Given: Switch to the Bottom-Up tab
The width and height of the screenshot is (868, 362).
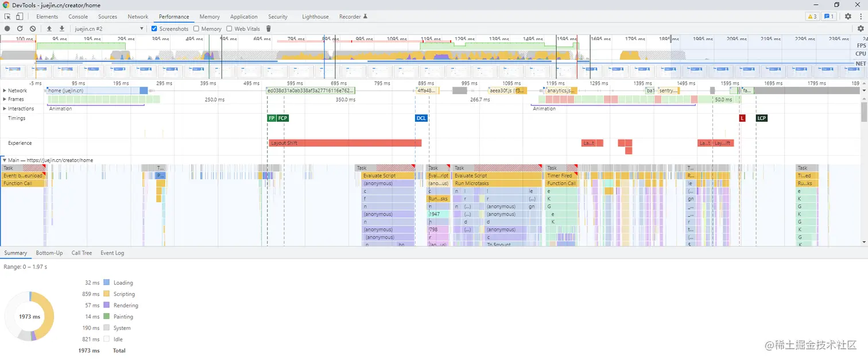Looking at the screenshot, I should click(x=49, y=253).
